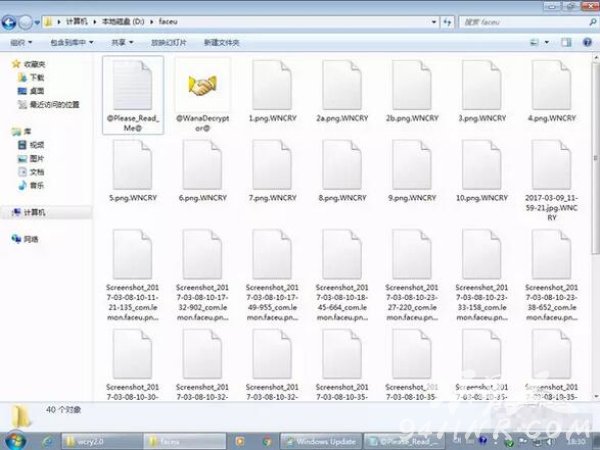
Task: Open the 共享 dropdown menu
Action: click(122, 42)
